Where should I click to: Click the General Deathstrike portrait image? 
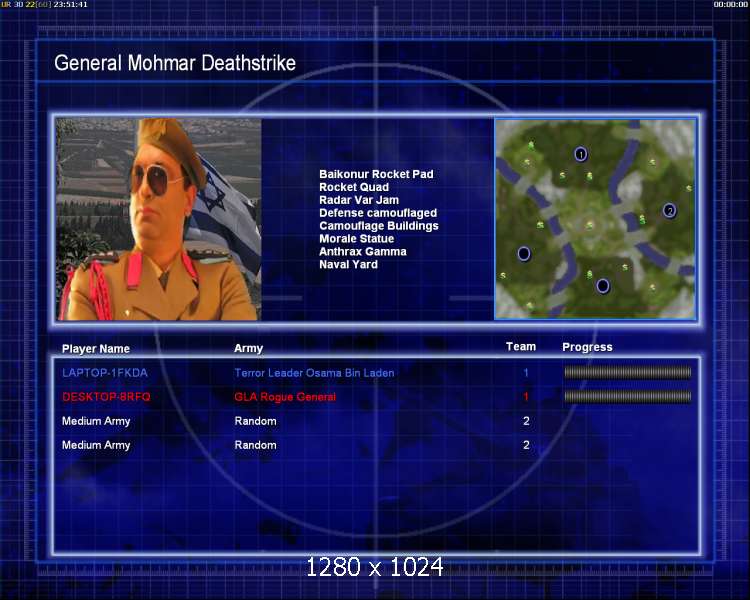tap(159, 220)
